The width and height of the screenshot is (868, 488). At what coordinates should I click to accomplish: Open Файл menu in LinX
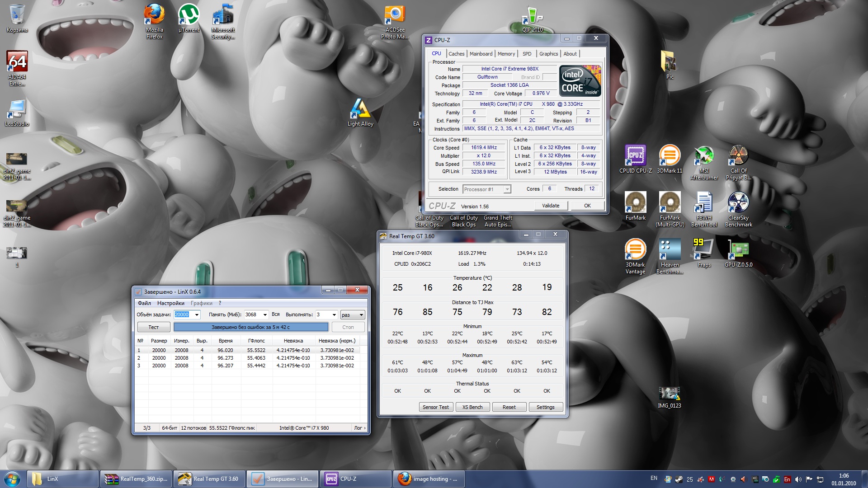pos(144,303)
